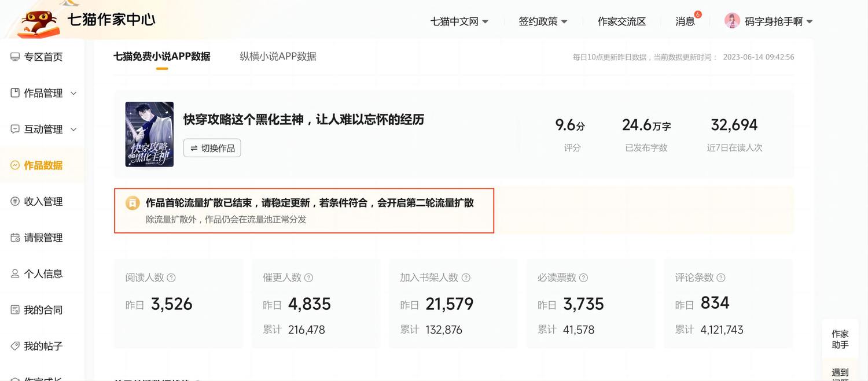Click the 七猫作家中心 title text

pos(111,19)
